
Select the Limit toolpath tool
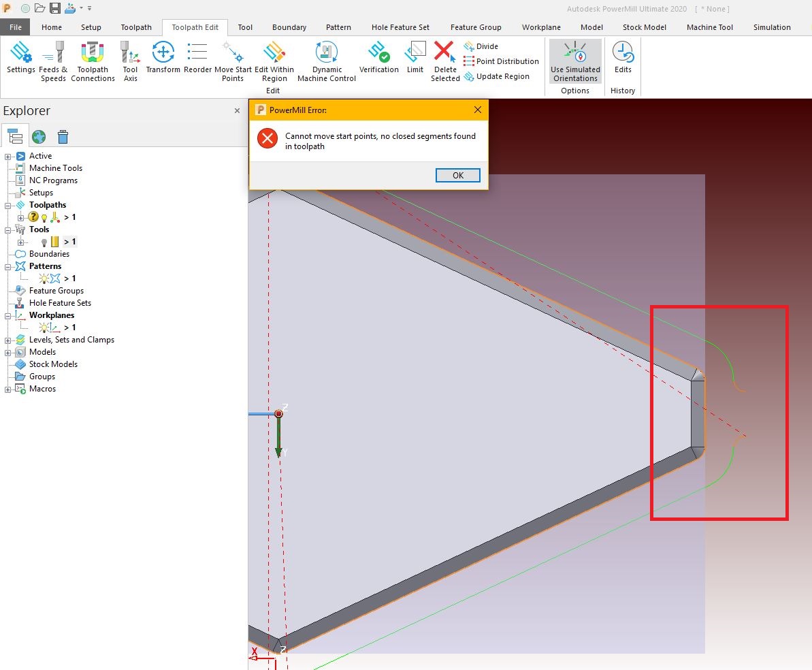(x=415, y=58)
